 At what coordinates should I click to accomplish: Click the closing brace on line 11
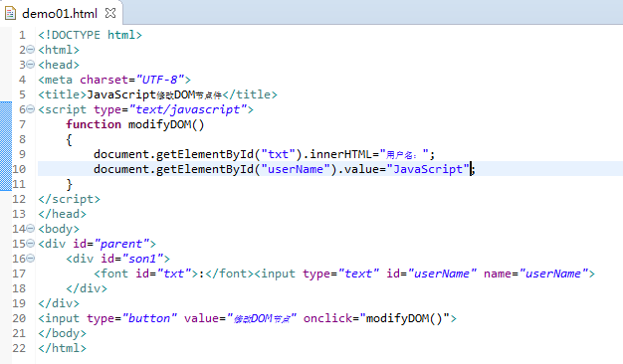(69, 185)
